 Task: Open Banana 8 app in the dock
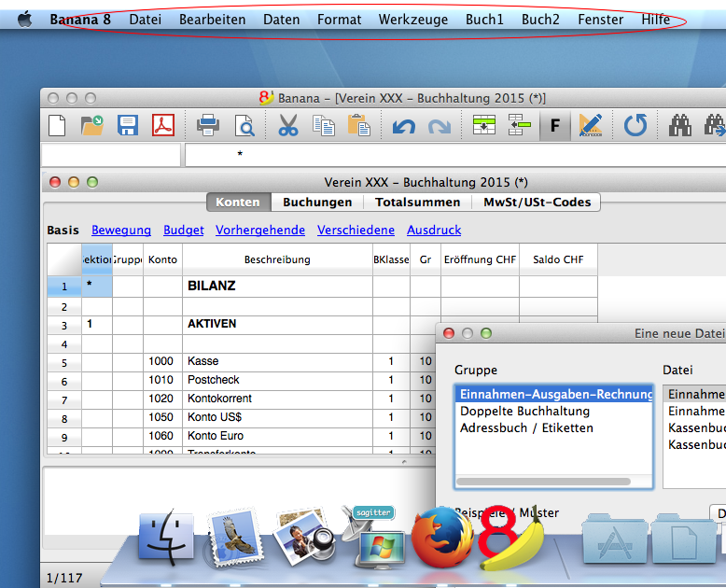pos(510,537)
